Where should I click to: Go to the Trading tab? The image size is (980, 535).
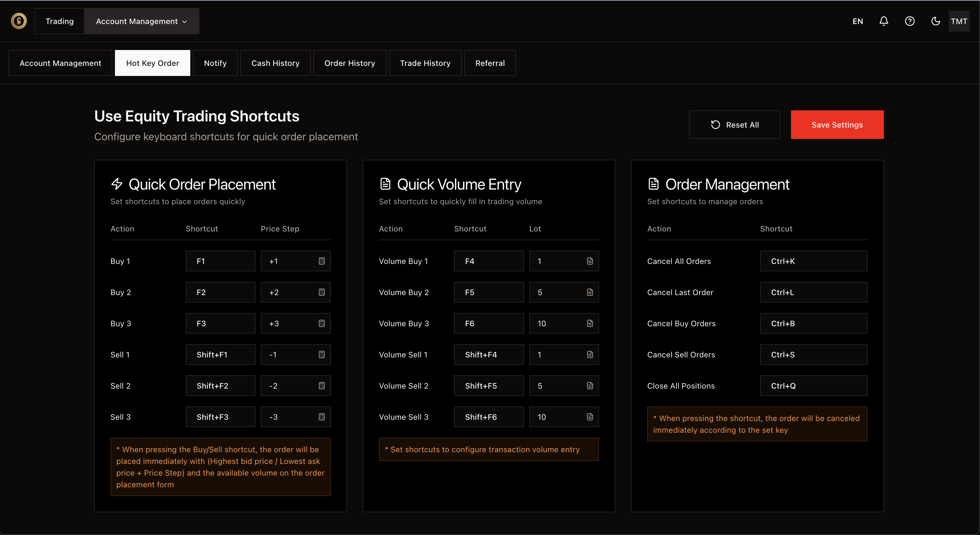coord(59,21)
